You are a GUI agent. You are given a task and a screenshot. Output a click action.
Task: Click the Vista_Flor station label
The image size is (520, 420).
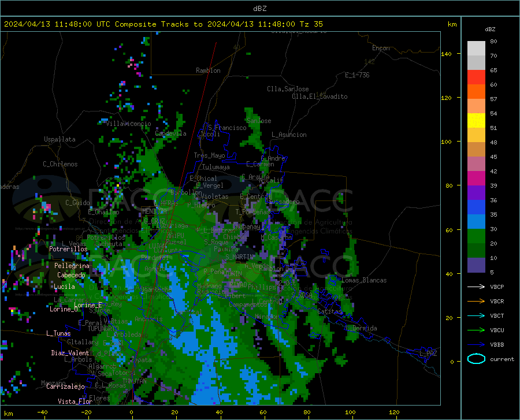point(75,402)
